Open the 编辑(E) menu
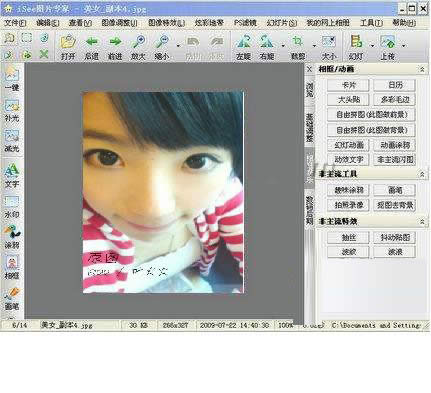Screen dimensions: 431x393 47,23
